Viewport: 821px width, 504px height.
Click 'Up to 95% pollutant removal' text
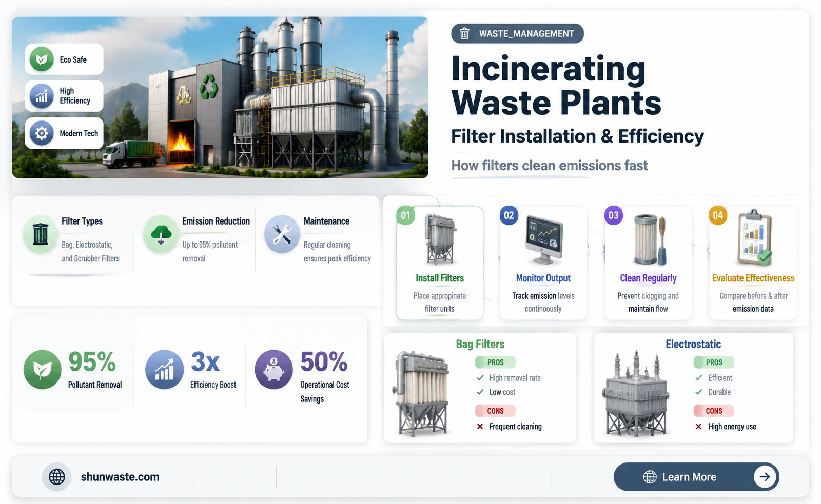point(210,252)
